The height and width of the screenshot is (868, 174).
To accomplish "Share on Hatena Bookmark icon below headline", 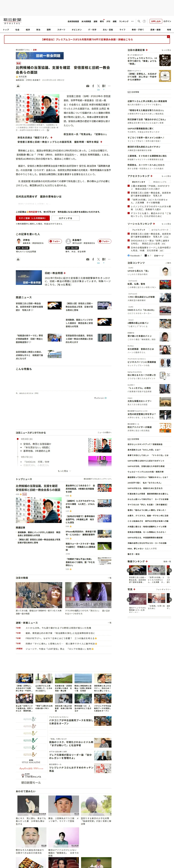I will coord(104,86).
